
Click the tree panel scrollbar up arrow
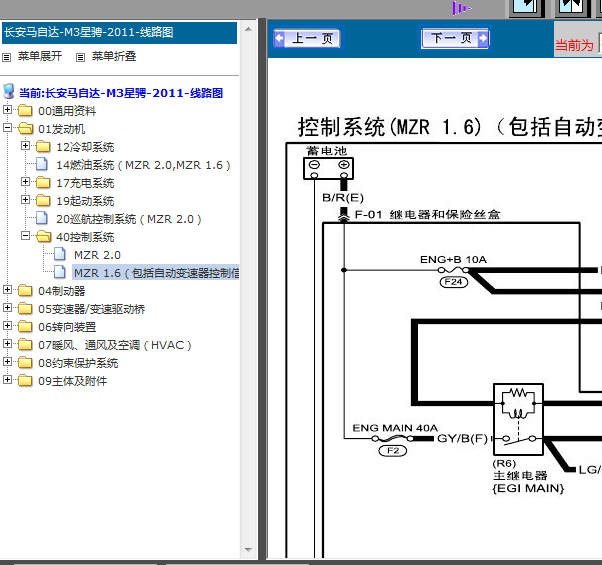pyautogui.click(x=248, y=30)
